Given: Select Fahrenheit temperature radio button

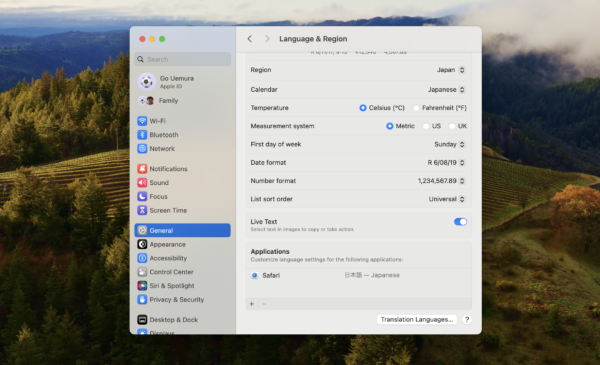Looking at the screenshot, I should (416, 108).
